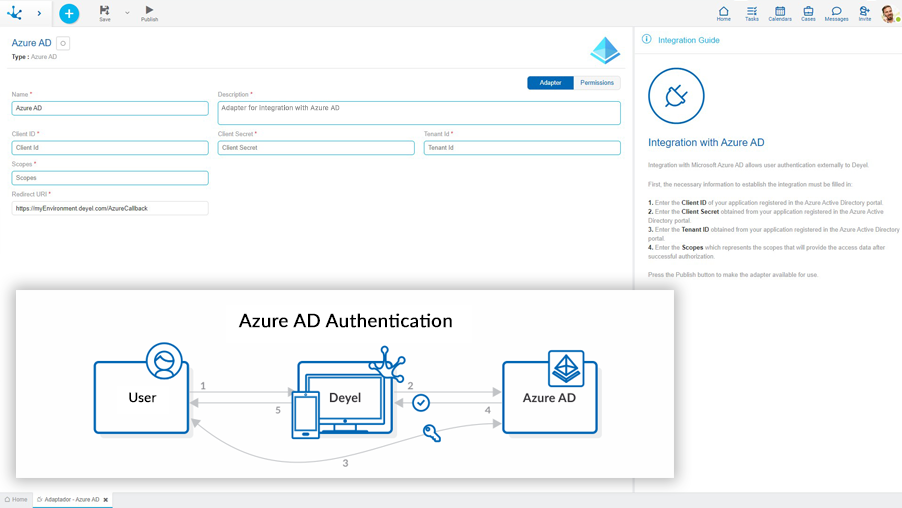This screenshot has width=902, height=508.
Task: Click the Integration Guide heading
Action: coord(689,40)
